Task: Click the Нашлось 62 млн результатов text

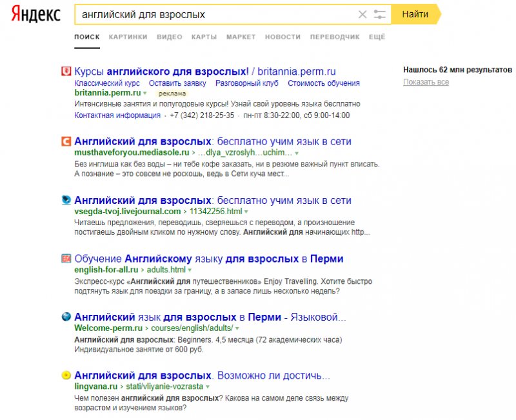Action: pos(457,70)
